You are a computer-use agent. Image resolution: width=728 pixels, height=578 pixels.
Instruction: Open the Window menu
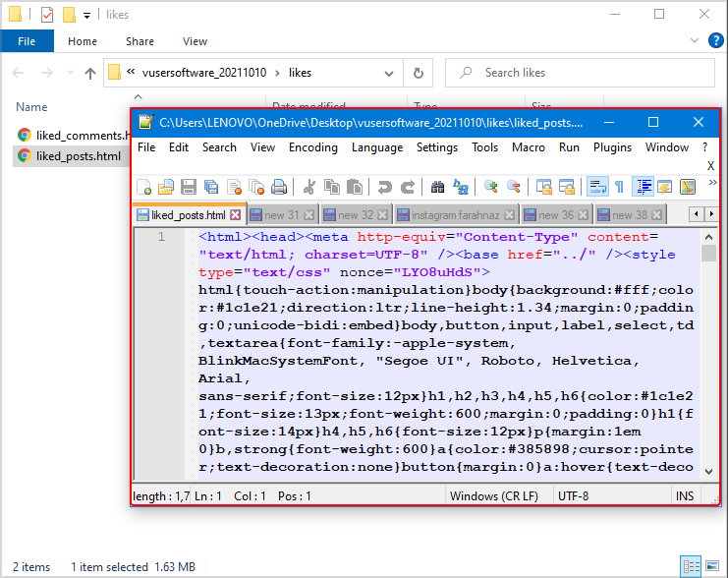[667, 147]
